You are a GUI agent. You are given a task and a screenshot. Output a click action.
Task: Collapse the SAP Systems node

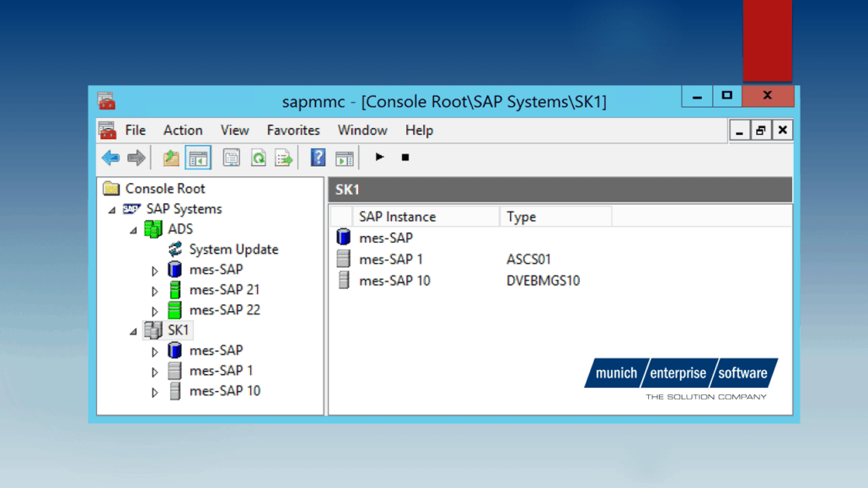point(112,210)
